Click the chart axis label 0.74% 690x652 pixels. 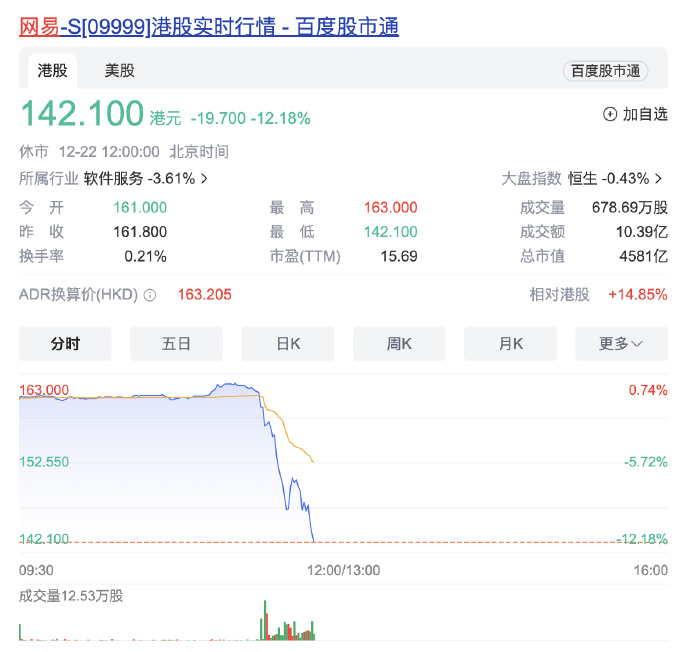pos(648,390)
